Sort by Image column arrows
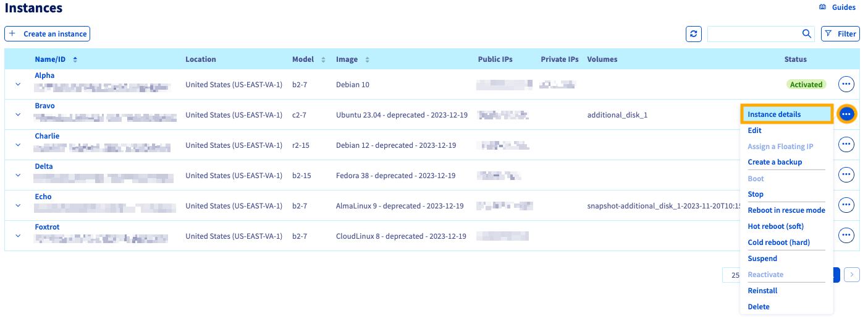 click(368, 59)
